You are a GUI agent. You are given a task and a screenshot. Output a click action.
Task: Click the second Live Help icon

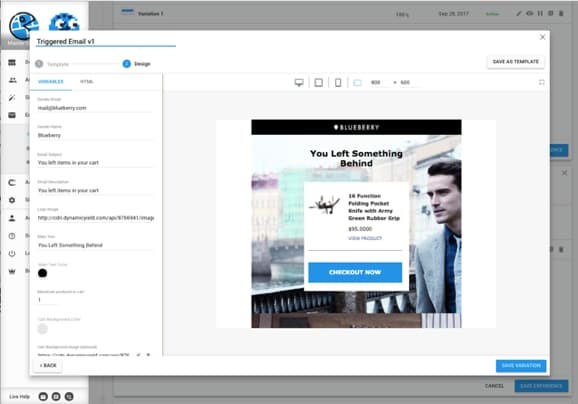[x=56, y=397]
